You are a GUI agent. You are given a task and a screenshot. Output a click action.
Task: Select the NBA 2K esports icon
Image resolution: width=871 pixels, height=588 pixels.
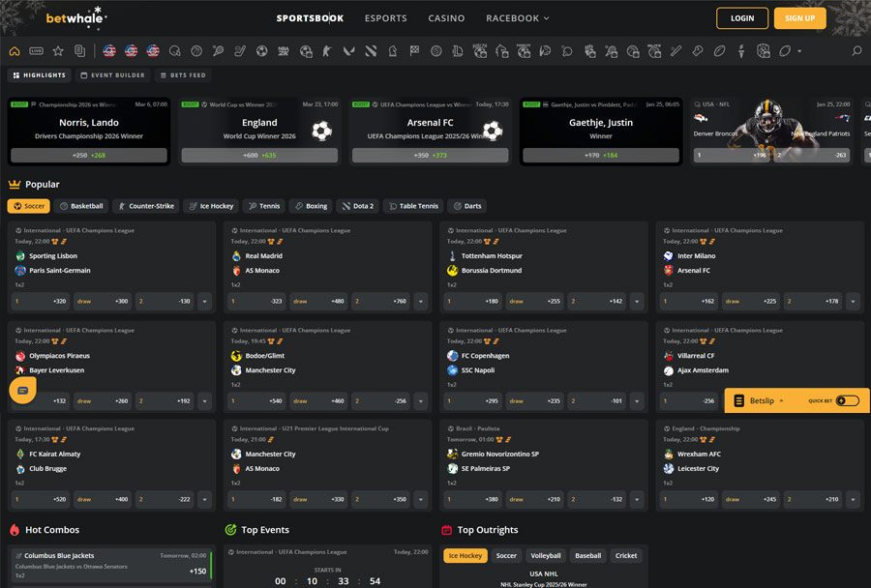tap(283, 50)
